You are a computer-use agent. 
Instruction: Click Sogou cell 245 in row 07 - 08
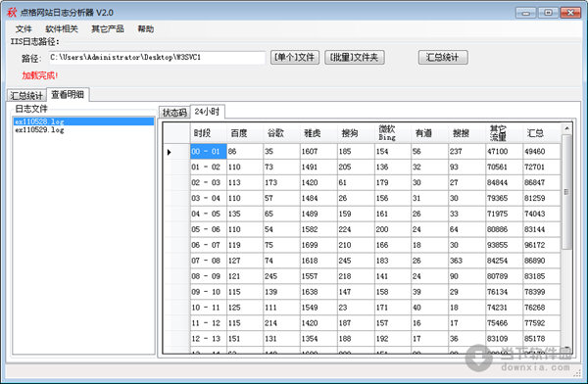356,261
